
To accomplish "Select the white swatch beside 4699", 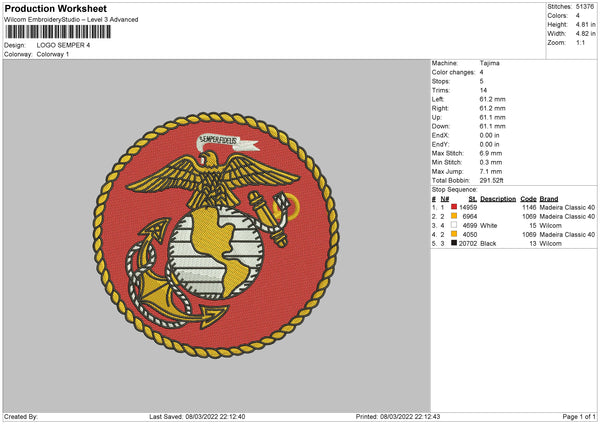I will tap(454, 225).
